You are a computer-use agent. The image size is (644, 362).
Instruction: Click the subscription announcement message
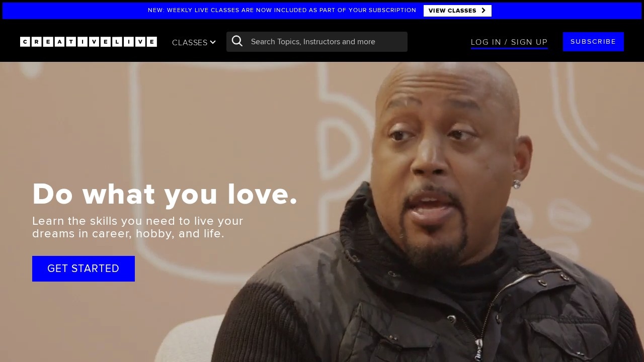(x=282, y=10)
